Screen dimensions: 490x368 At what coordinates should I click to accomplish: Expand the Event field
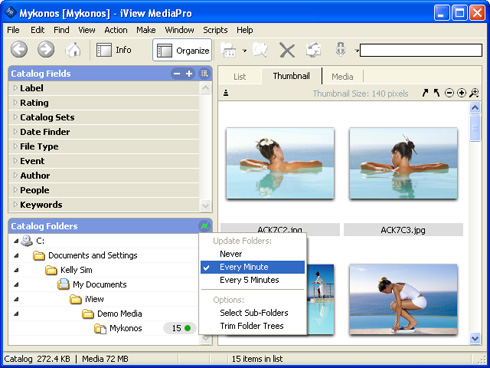(x=15, y=161)
